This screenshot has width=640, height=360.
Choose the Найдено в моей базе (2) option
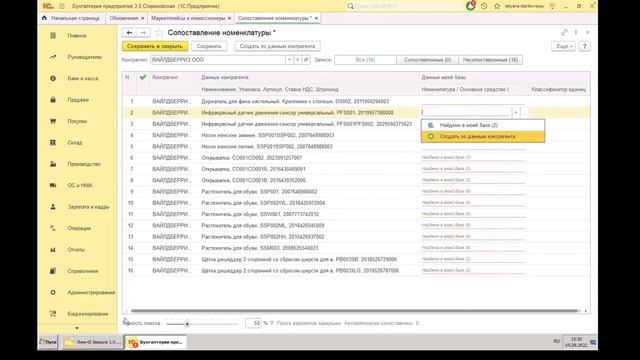click(483, 125)
